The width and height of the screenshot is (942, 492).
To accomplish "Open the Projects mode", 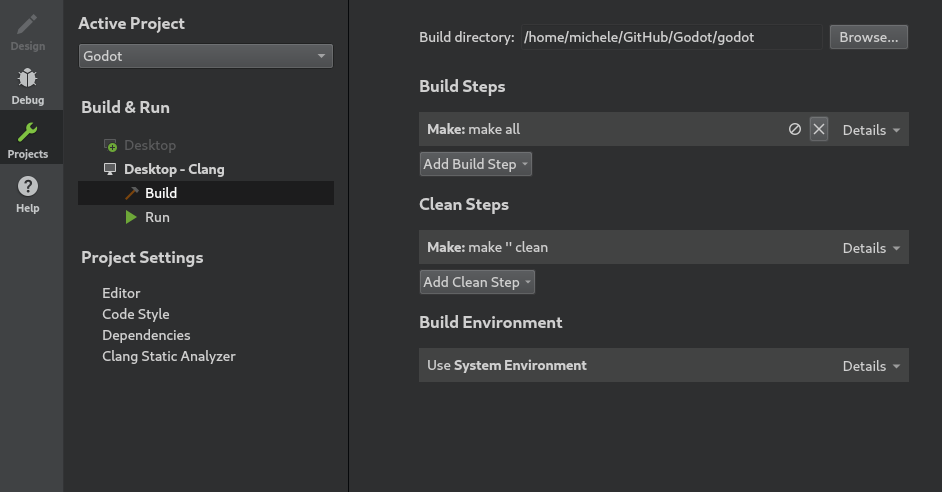I will (28, 140).
